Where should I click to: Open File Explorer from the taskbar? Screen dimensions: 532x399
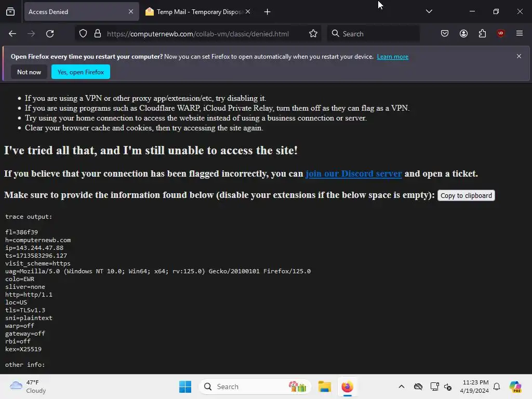[324, 387]
